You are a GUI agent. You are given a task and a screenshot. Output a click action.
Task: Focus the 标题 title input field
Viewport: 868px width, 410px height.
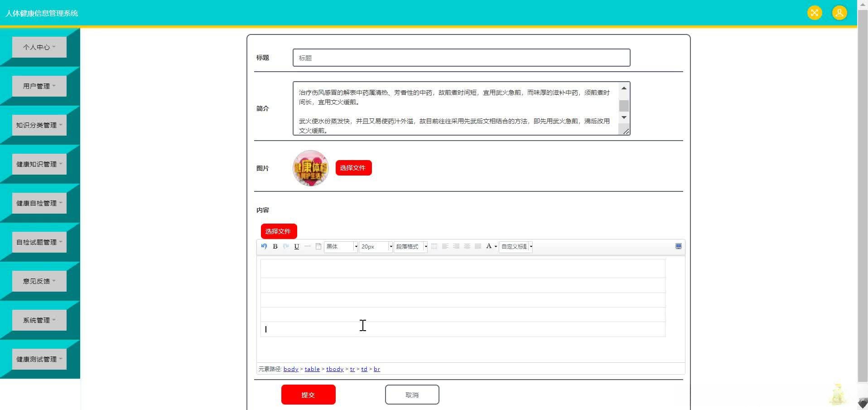[461, 58]
